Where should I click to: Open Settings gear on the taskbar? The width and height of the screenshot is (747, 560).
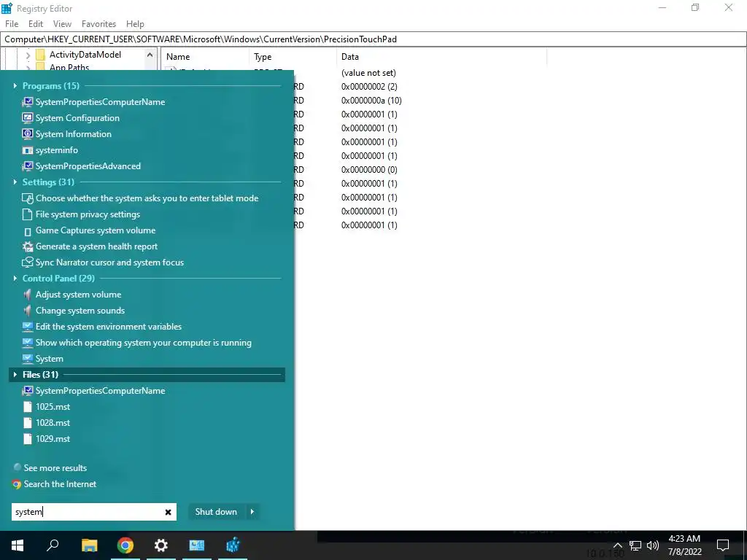pos(161,545)
